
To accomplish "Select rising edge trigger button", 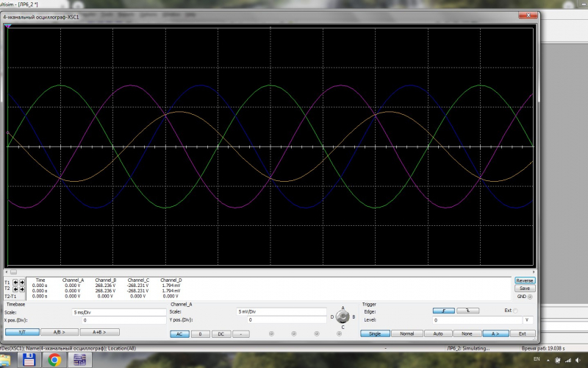I will pyautogui.click(x=444, y=311).
